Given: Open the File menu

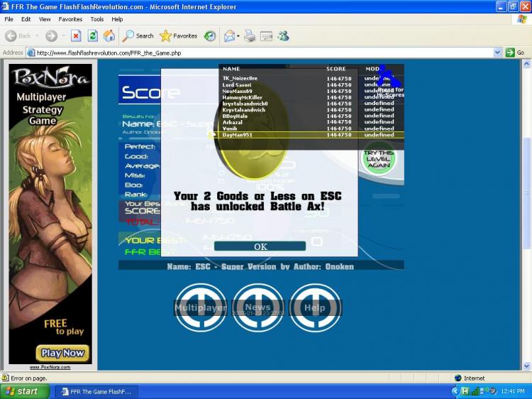Looking at the screenshot, I should pos(9,19).
